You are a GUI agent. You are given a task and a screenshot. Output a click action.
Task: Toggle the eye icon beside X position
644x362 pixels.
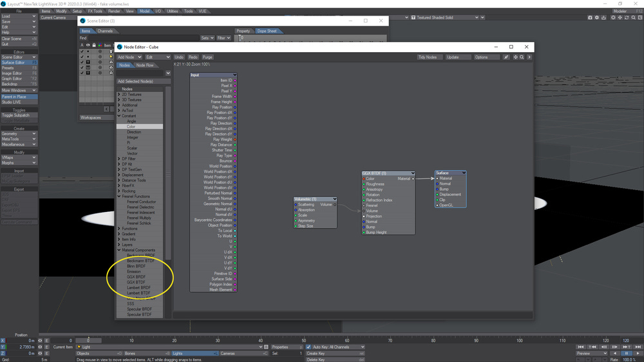(40, 341)
